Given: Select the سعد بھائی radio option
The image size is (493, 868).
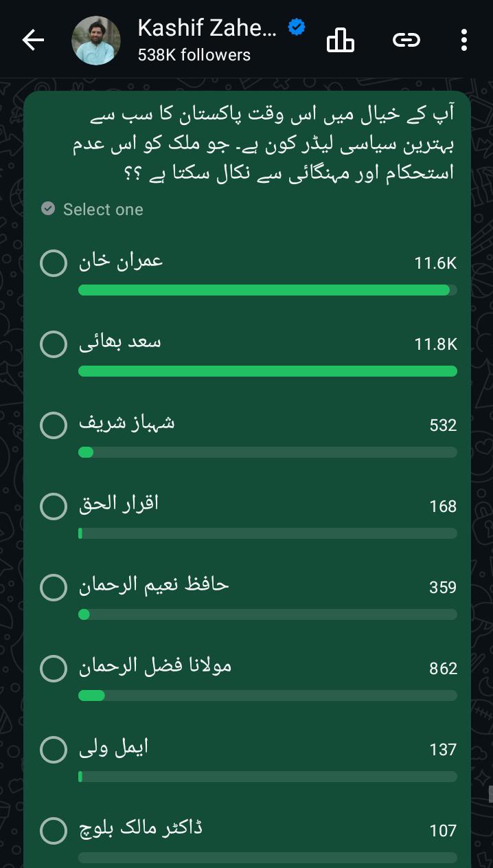Looking at the screenshot, I should coord(54,344).
